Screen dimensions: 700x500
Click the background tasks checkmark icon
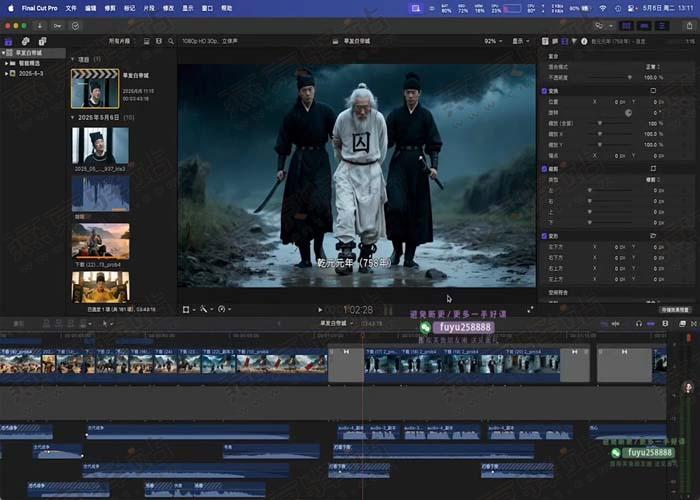pyautogui.click(x=75, y=26)
